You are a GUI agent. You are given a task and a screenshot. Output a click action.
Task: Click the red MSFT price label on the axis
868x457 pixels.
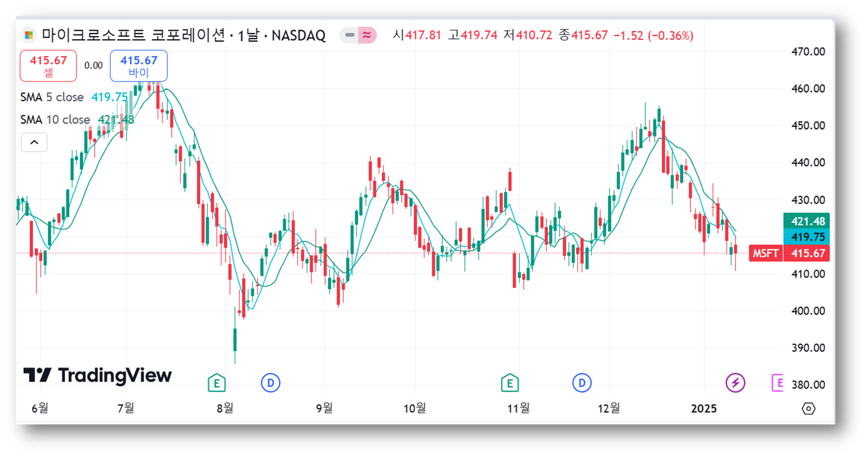[765, 254]
